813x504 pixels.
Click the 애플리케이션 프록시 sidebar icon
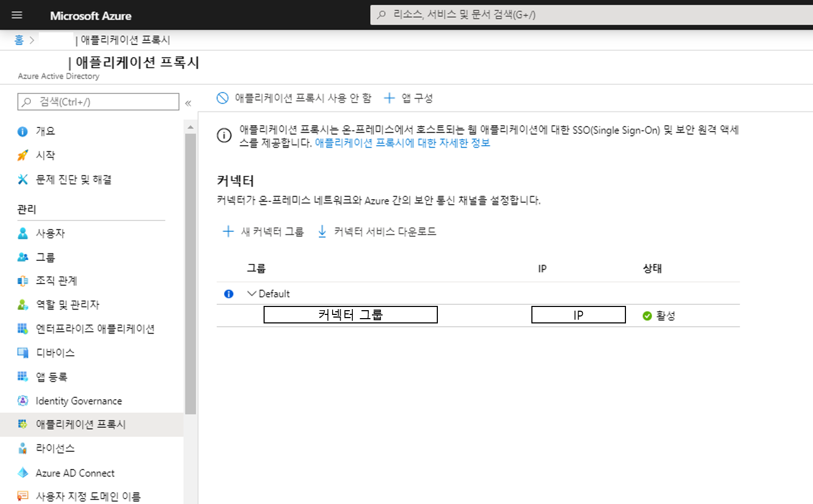point(22,424)
